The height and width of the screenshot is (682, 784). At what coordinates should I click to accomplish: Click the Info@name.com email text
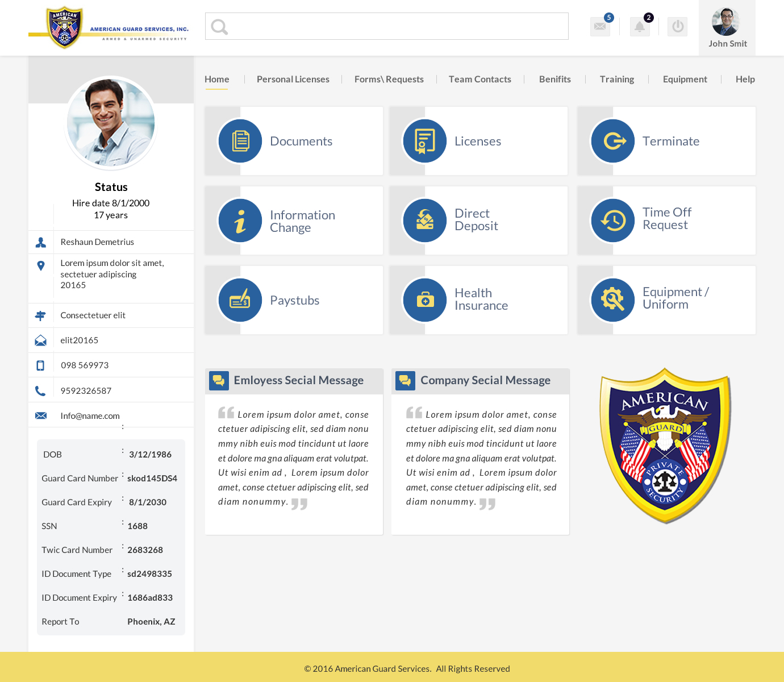click(x=90, y=416)
